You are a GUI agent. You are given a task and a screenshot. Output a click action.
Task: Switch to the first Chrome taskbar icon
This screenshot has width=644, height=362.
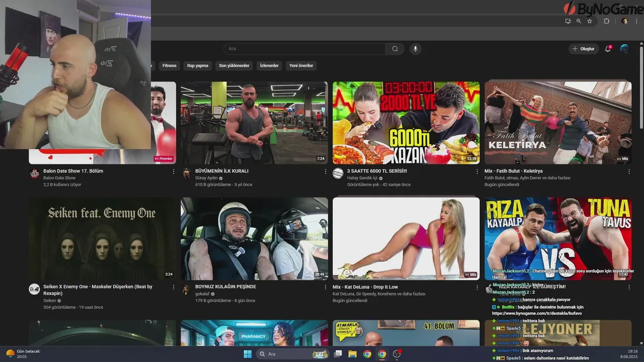click(367, 354)
